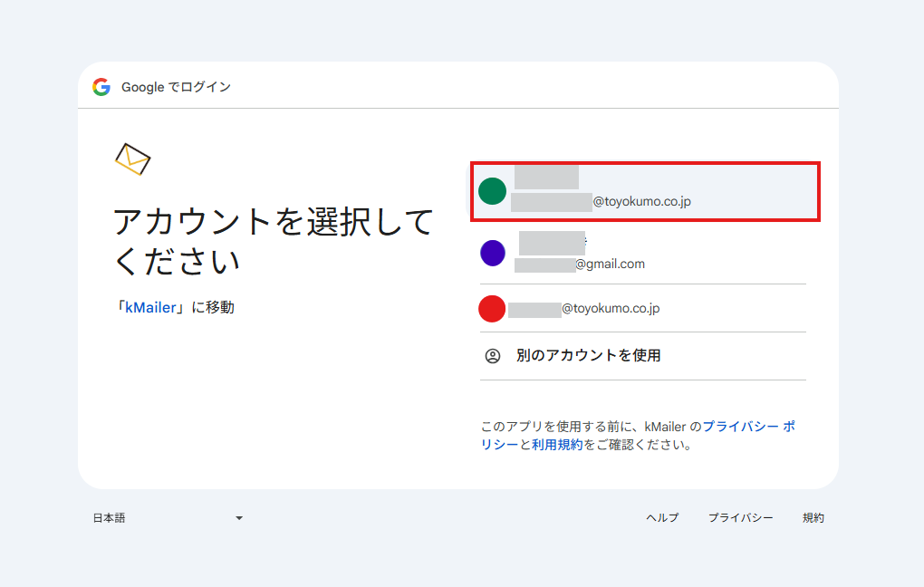Click 別のアカウントを使用 option
Viewport: 924px width, 587px height.
[x=588, y=356]
